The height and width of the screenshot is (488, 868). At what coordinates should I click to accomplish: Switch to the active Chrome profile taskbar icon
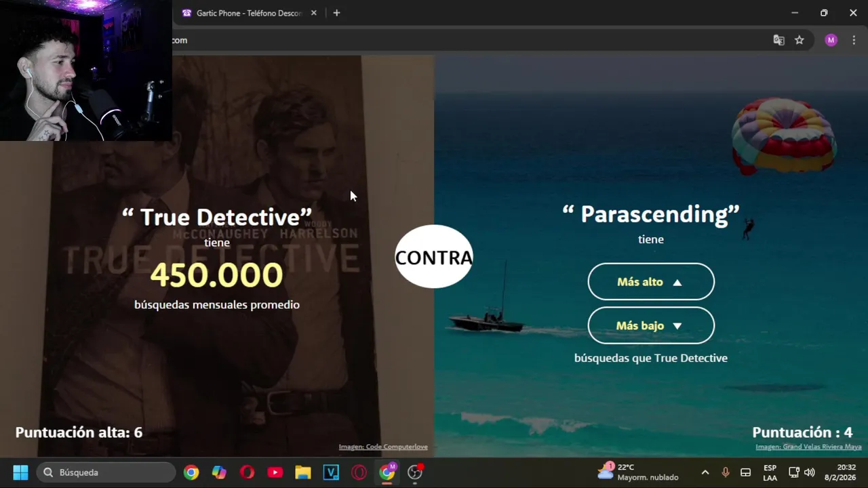tap(387, 472)
